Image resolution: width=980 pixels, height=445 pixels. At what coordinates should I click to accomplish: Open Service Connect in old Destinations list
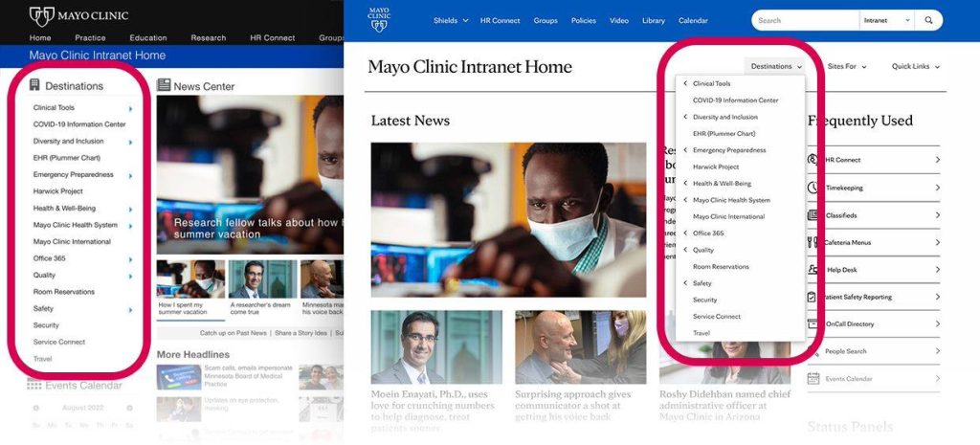point(58,342)
